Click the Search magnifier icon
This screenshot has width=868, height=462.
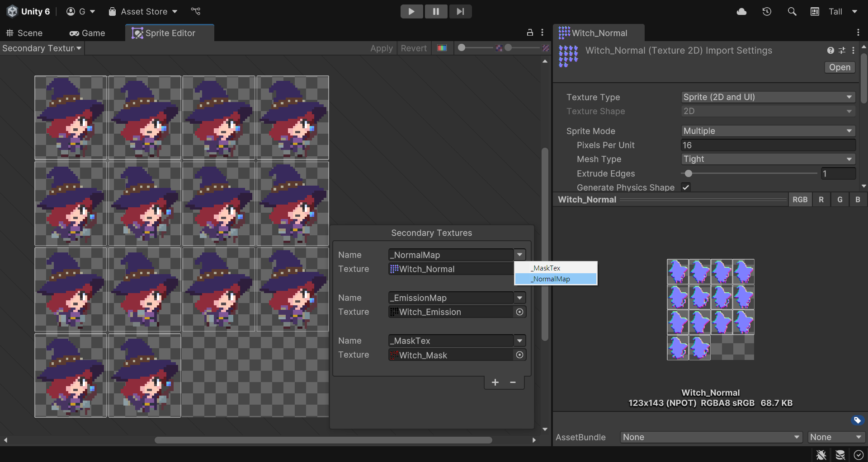(792, 12)
